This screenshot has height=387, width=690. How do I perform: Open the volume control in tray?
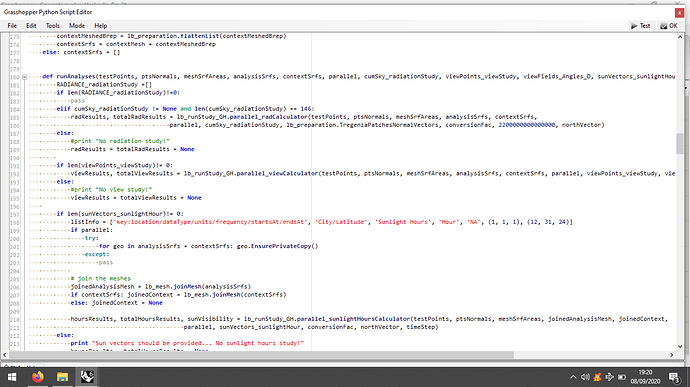pyautogui.click(x=585, y=377)
